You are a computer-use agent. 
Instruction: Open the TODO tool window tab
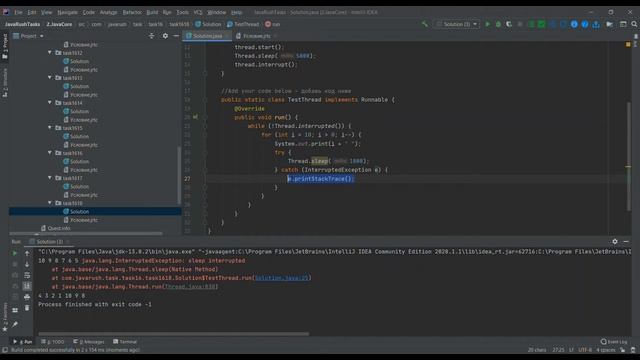[53, 342]
